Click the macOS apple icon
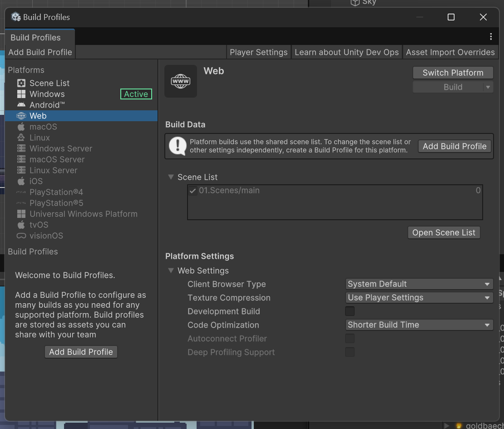The height and width of the screenshot is (429, 504). (x=21, y=127)
